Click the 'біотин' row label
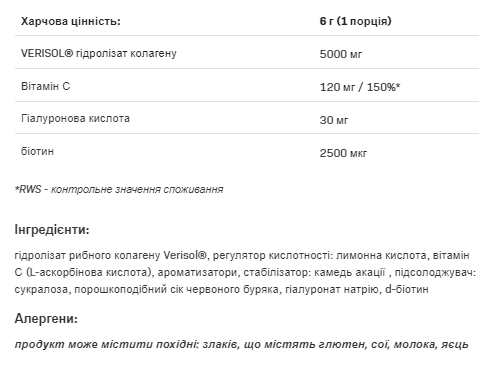Image resolution: width=495 pixels, height=378 pixels. point(37,151)
